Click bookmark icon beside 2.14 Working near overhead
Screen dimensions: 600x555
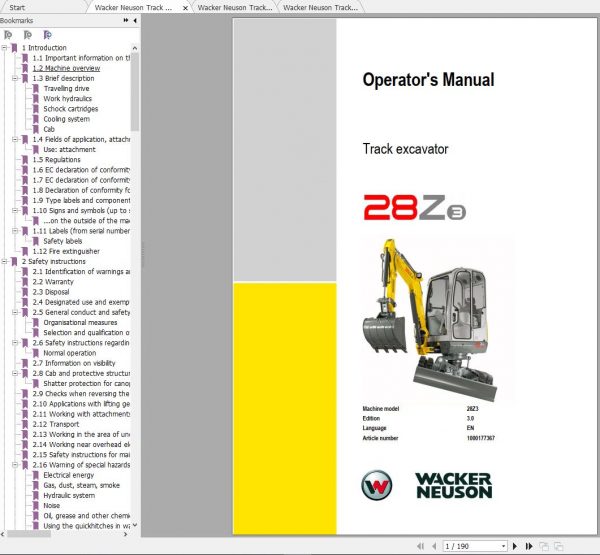coord(25,445)
